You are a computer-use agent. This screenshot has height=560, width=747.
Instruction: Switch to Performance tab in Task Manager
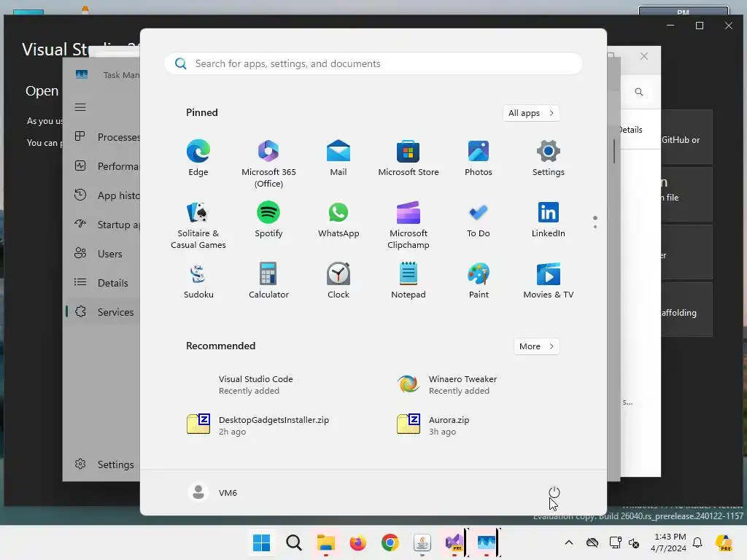pos(107,166)
